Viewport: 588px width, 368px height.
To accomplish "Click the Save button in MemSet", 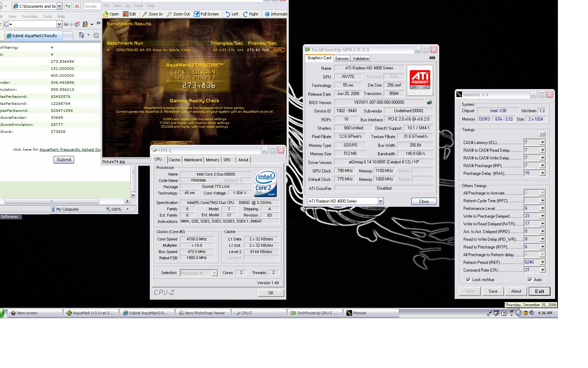I will (493, 291).
